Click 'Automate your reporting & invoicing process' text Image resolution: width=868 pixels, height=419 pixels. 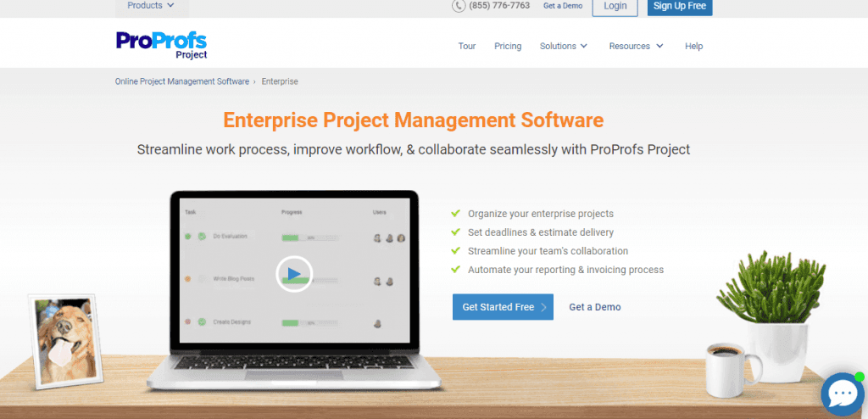565,270
